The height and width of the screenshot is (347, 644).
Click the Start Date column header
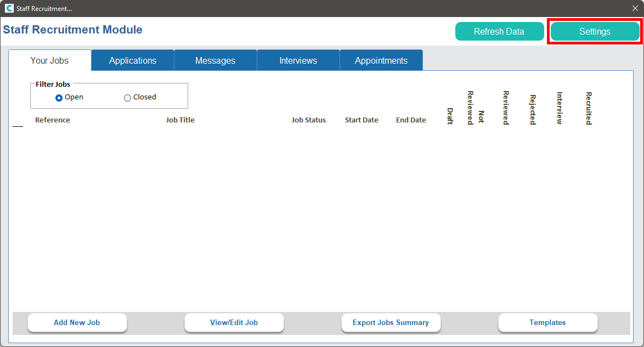[x=361, y=120]
